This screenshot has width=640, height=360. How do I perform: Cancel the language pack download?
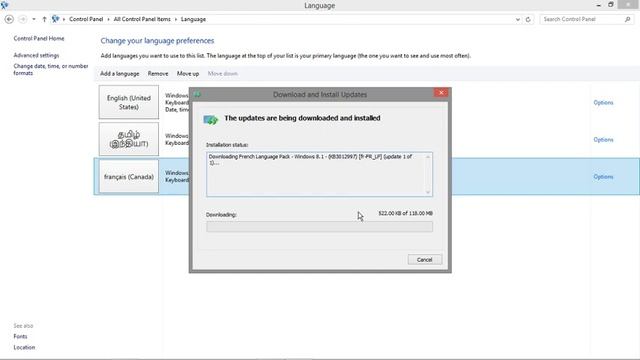pyautogui.click(x=424, y=260)
